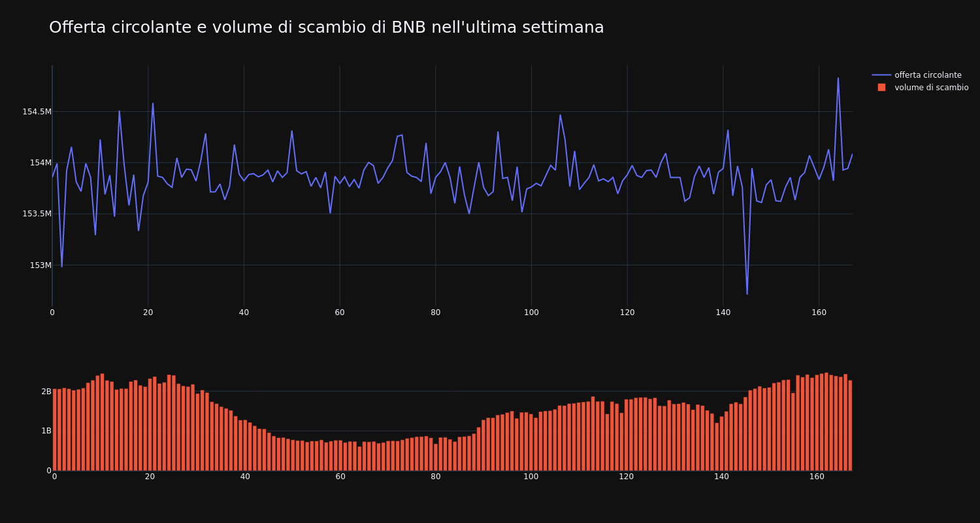The image size is (980, 523).
Task: Click the 154M y-axis label
Action: tap(41, 163)
